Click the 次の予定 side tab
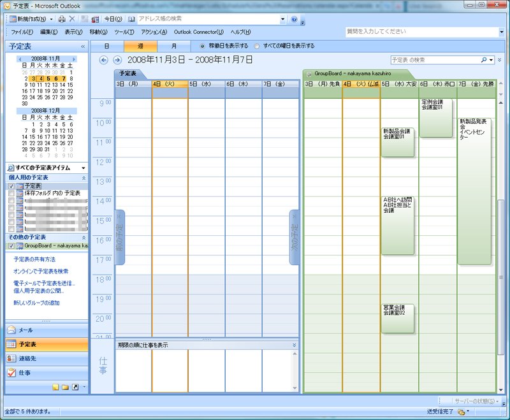This screenshot has height=420, width=510. click(x=295, y=237)
